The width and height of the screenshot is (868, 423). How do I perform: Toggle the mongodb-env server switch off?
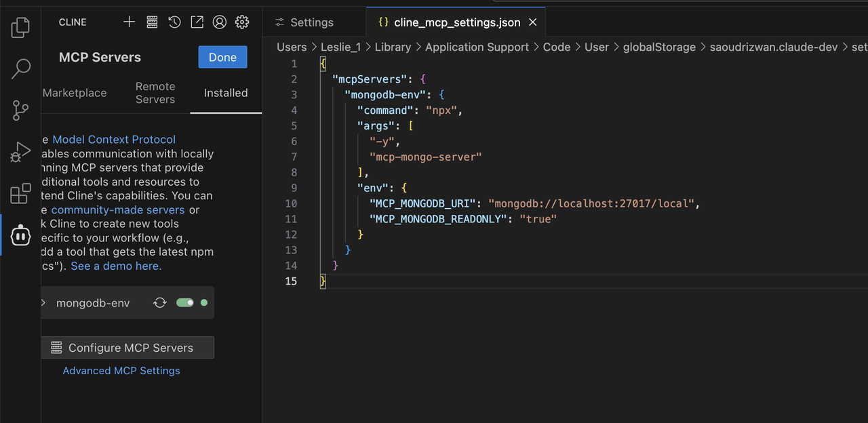click(x=185, y=303)
